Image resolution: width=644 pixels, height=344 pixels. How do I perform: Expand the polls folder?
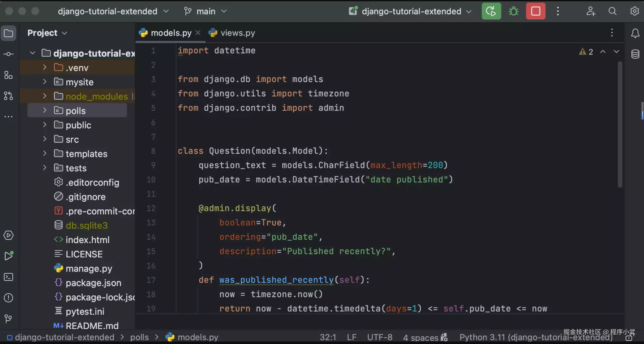pyautogui.click(x=45, y=110)
